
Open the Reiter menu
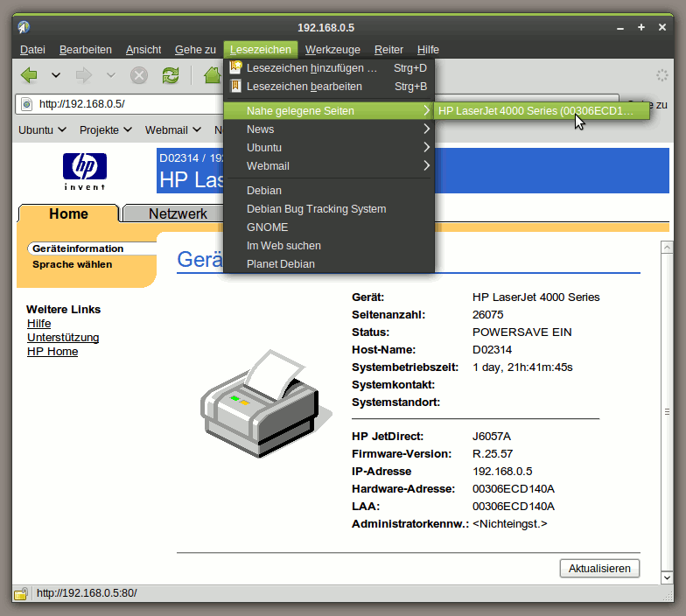388,49
